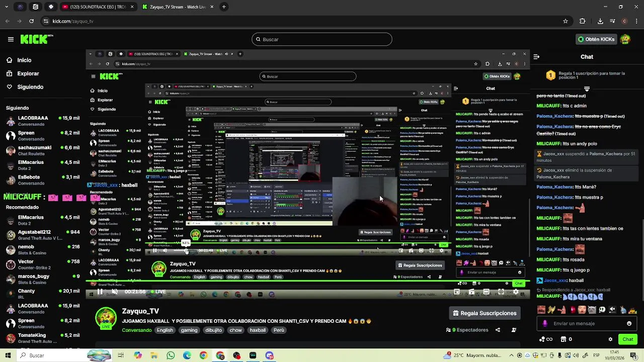Open player settings gear

point(516,292)
